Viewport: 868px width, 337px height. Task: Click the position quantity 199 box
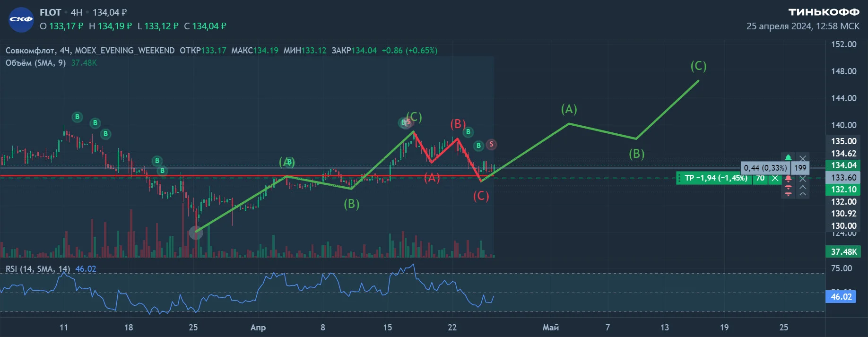tap(800, 168)
